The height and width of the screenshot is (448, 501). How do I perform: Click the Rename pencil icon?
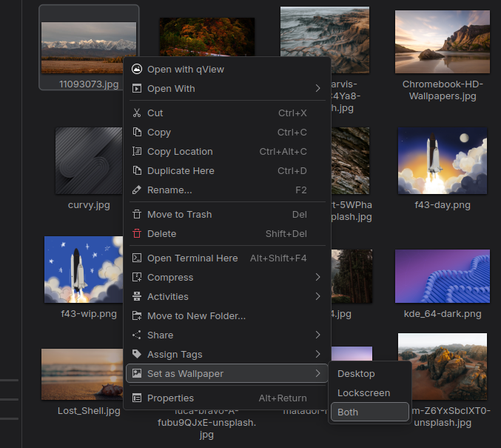(137, 190)
